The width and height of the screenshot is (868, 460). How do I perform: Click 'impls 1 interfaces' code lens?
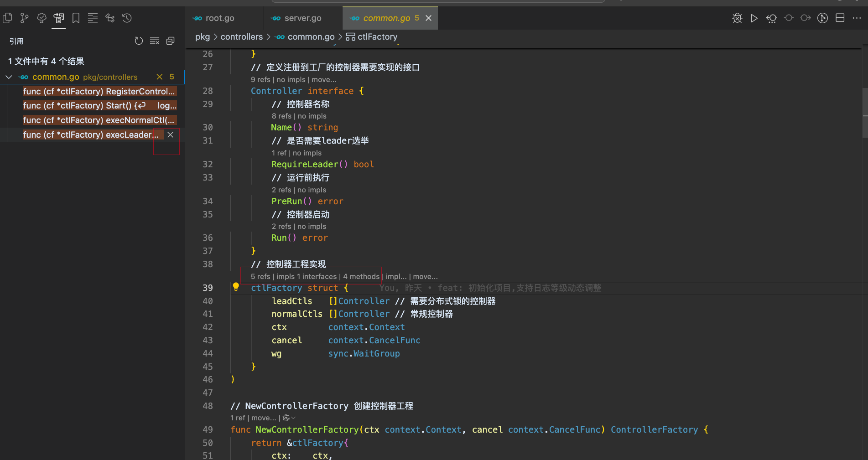click(307, 277)
